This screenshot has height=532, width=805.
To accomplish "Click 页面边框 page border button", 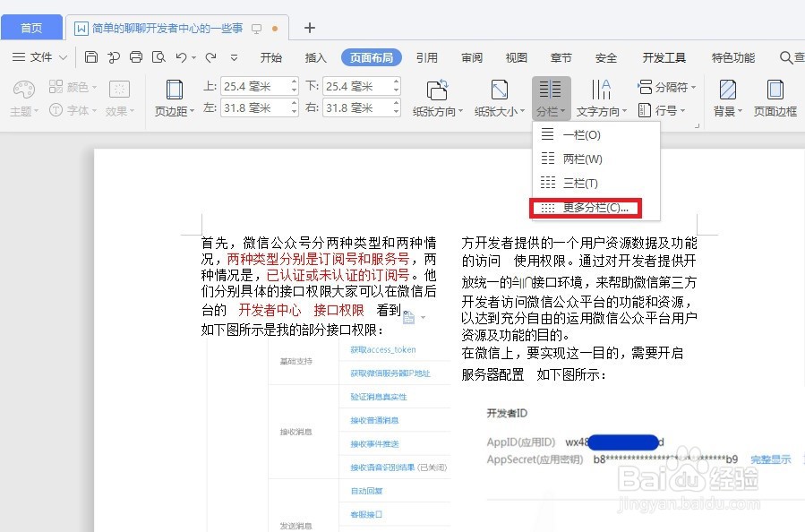I will point(775,98).
